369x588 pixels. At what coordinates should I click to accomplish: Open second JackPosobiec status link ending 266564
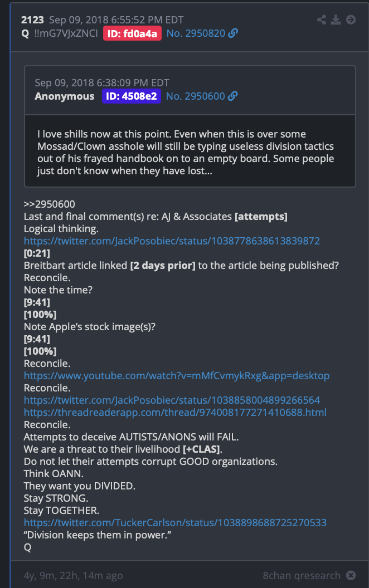pos(172,400)
